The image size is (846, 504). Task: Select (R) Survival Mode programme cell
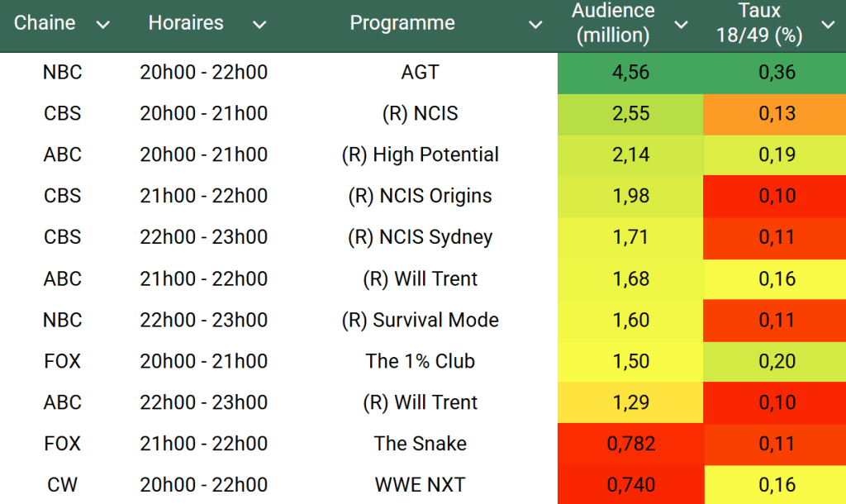point(420,321)
